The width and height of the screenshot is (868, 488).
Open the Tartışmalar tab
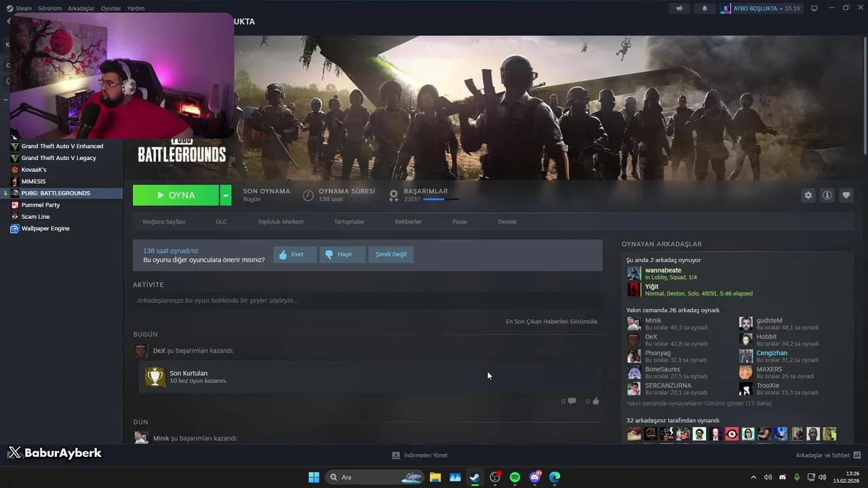tap(349, 222)
